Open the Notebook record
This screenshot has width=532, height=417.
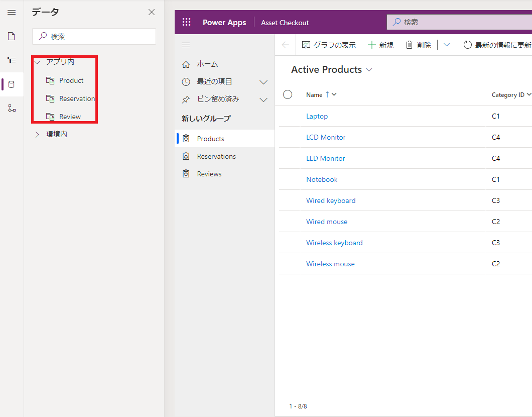point(322,179)
